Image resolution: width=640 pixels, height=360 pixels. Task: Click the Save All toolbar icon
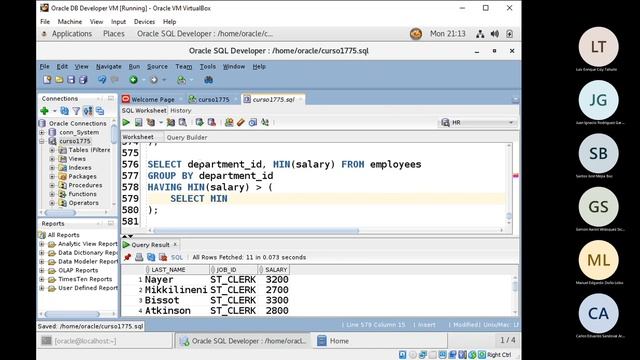(x=83, y=80)
